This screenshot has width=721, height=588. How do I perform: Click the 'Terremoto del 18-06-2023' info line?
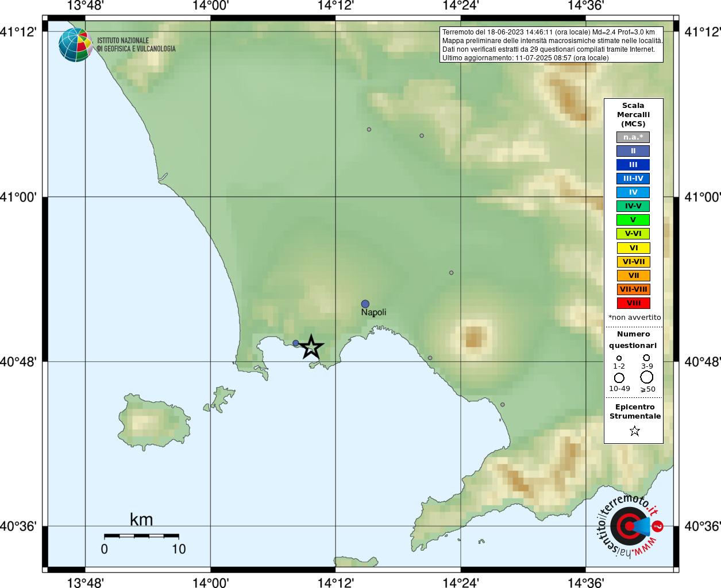coord(549,32)
